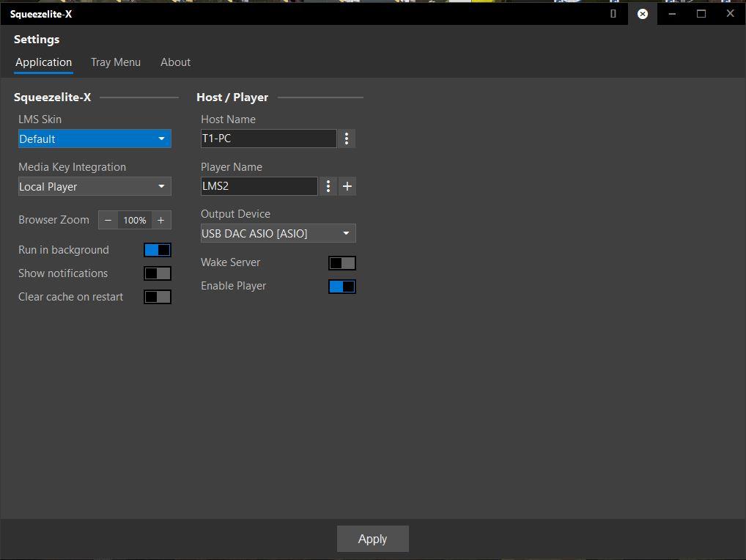Click the Show notifications label
746x560 pixels.
coord(63,273)
